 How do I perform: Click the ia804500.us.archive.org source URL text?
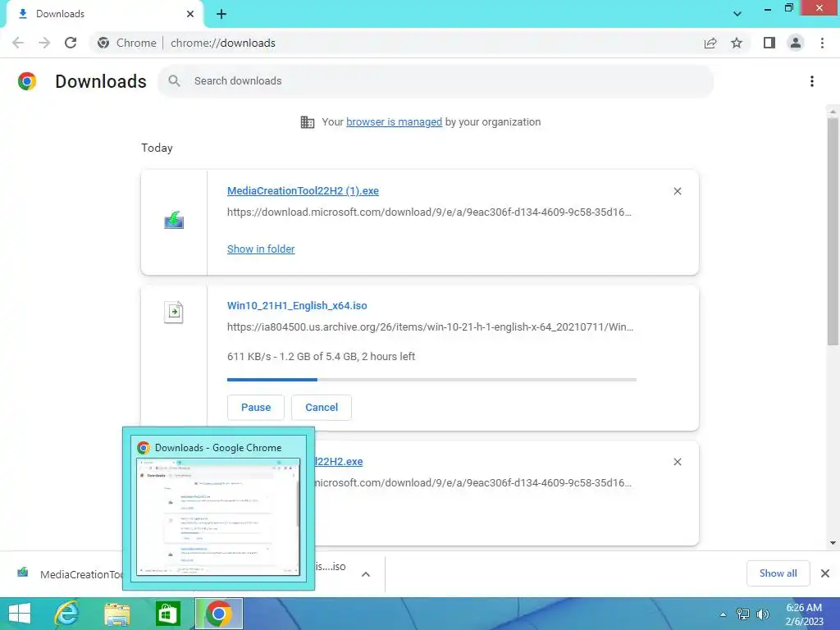430,326
